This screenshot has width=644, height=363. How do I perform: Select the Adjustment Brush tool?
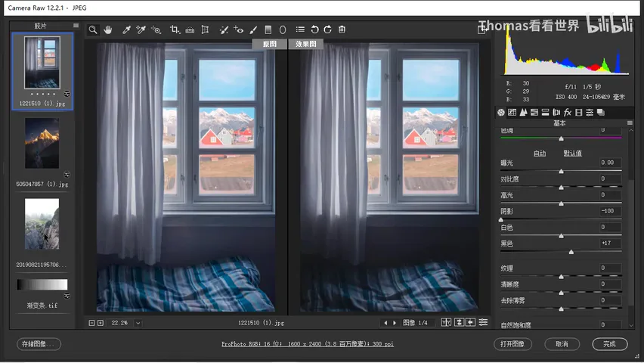pos(253,29)
